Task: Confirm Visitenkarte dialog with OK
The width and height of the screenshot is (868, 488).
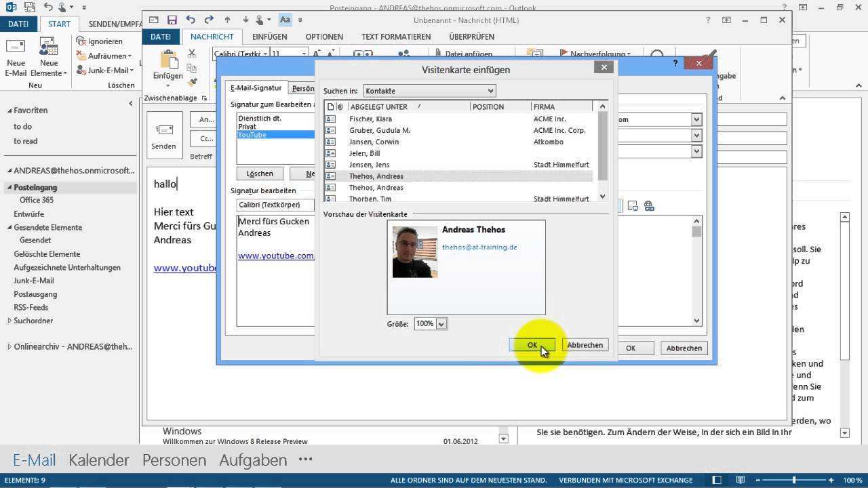Action: point(532,345)
